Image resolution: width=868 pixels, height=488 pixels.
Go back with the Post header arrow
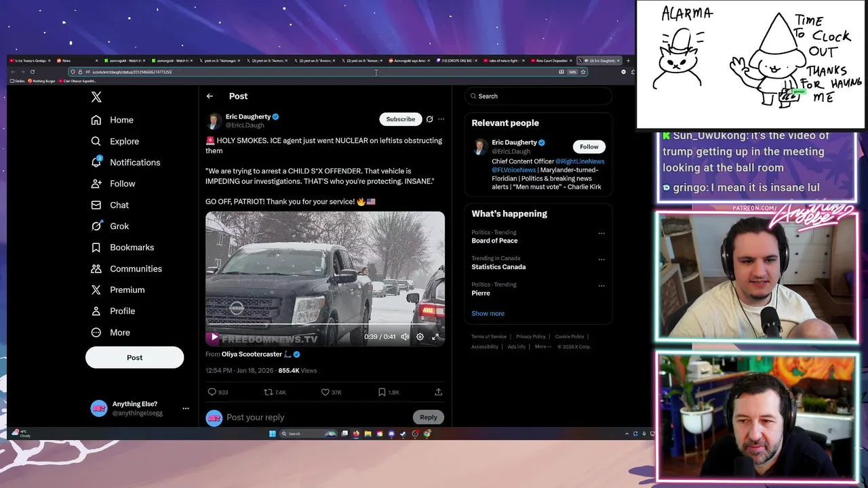[210, 96]
